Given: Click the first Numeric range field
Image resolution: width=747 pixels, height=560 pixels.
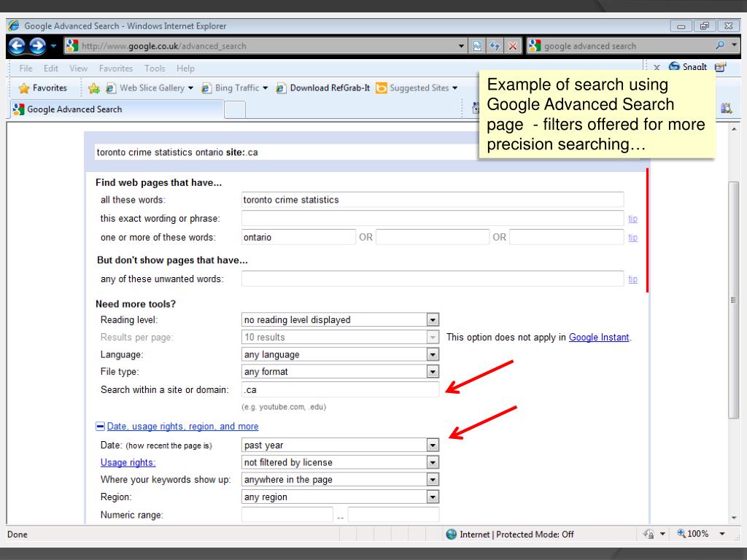Looking at the screenshot, I should click(287, 515).
